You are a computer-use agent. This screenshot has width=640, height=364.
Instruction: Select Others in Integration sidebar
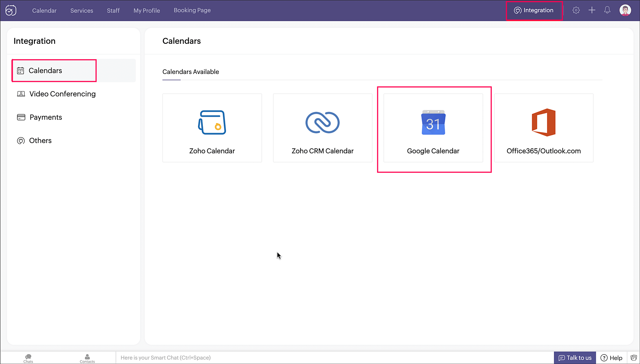(x=74, y=140)
